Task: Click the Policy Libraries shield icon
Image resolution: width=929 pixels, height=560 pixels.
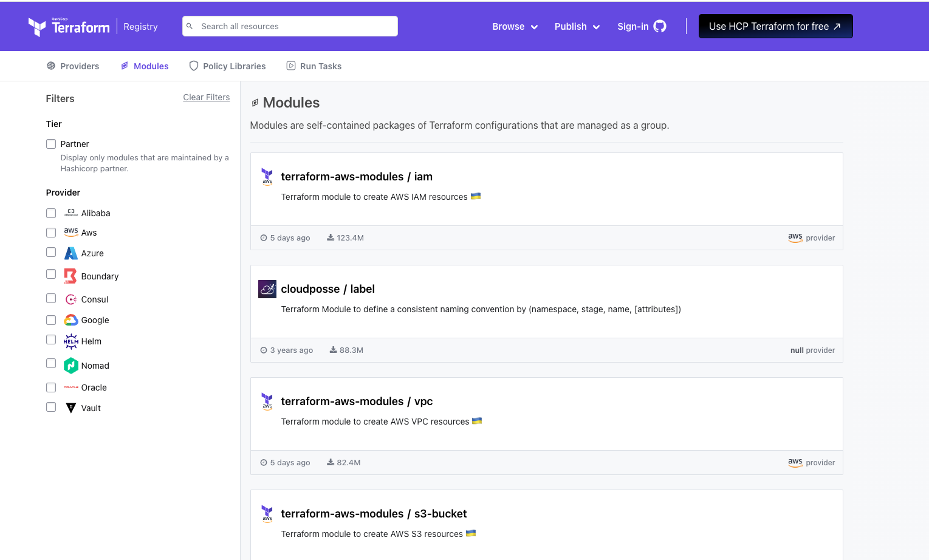Action: (x=194, y=66)
